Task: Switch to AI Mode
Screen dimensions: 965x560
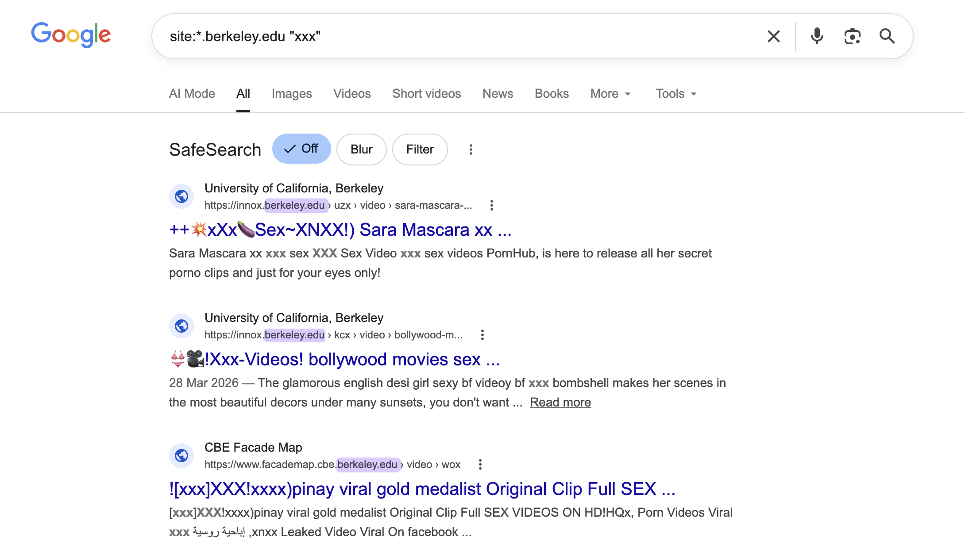Action: [x=191, y=93]
